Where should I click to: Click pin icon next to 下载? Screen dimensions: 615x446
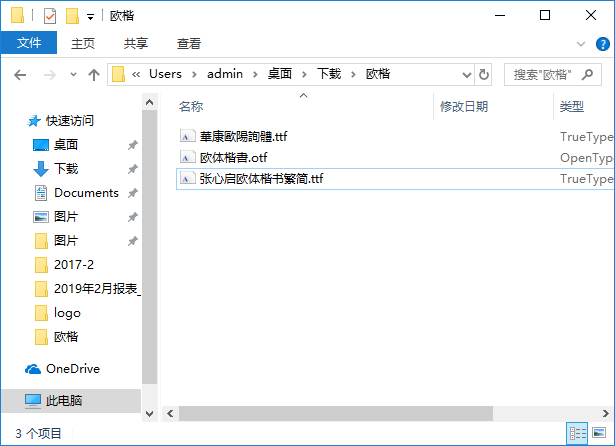(x=133, y=169)
